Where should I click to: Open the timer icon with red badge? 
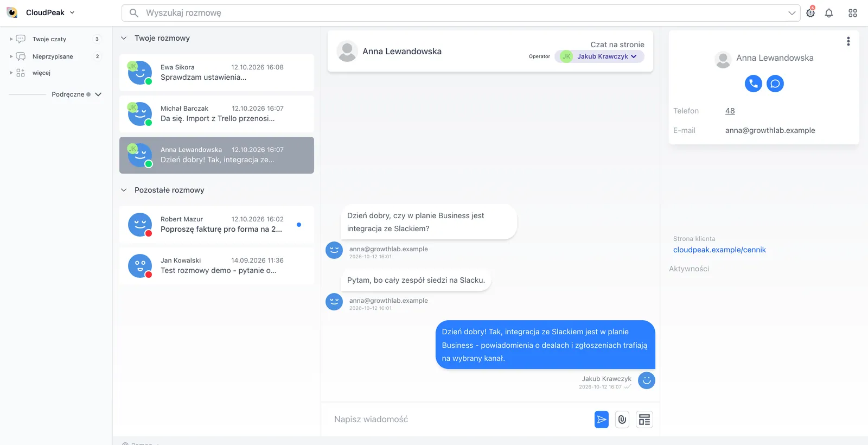810,12
